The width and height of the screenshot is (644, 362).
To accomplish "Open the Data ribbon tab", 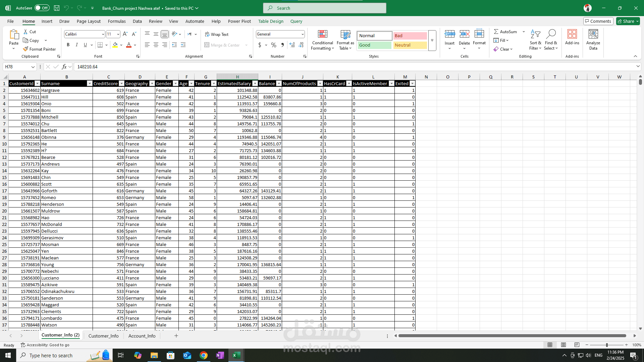I will click(x=137, y=21).
